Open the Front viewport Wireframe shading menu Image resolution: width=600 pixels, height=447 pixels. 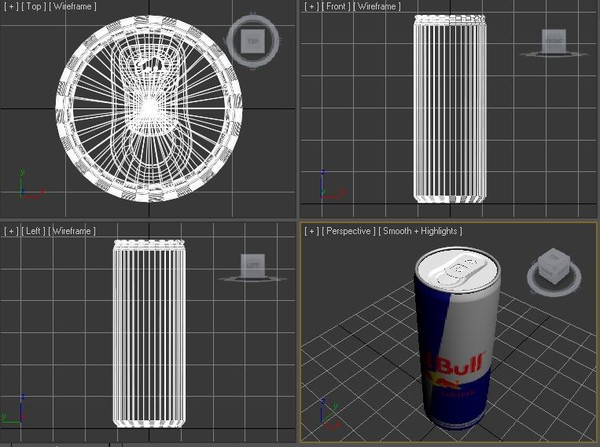[377, 7]
